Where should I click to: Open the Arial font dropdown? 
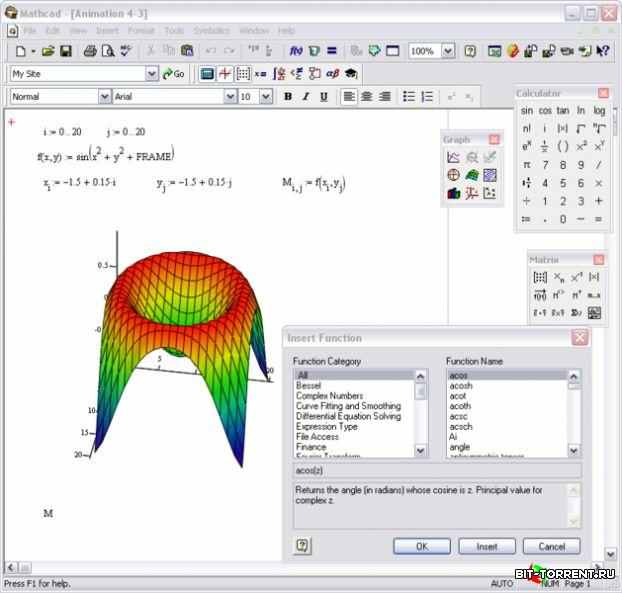click(230, 96)
